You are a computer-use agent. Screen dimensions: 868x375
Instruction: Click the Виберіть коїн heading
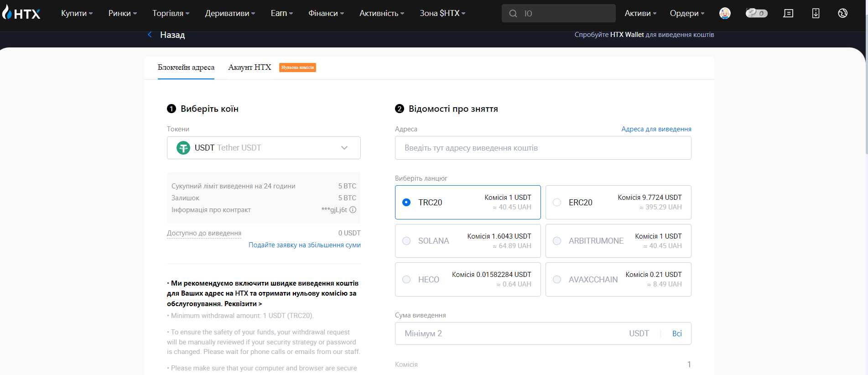(x=209, y=109)
